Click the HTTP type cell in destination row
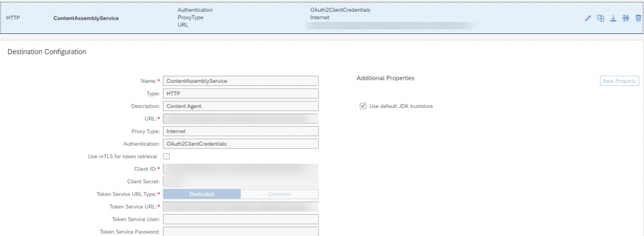The width and height of the screenshot is (644, 236). pos(13,18)
